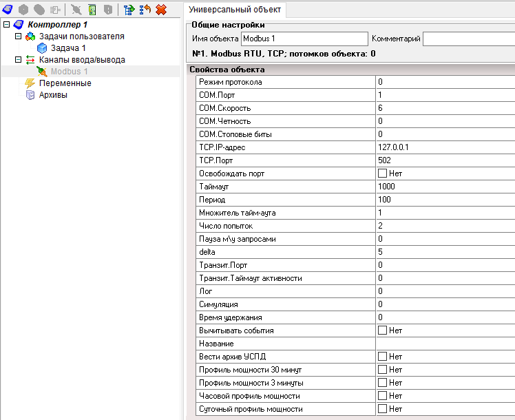Select the Симуляция value cell
Screen dimensions: 515x420
click(x=445, y=304)
